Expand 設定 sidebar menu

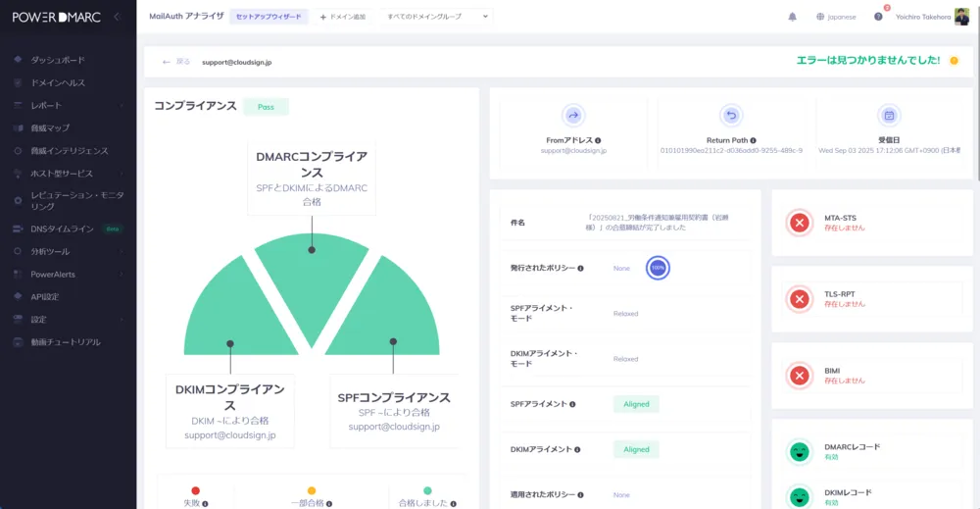[69, 320]
